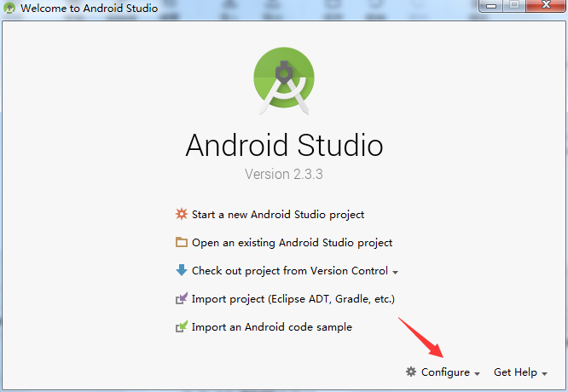Screen dimensions: 568x392
Task: Open an existing Android Studio project
Action: [292, 243]
